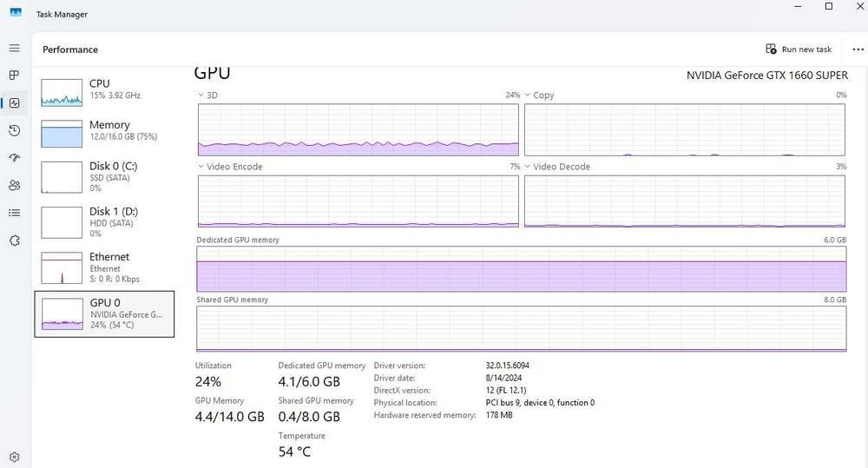The width and height of the screenshot is (868, 468).
Task: Select the Ethernet performance entry
Action: (x=103, y=267)
